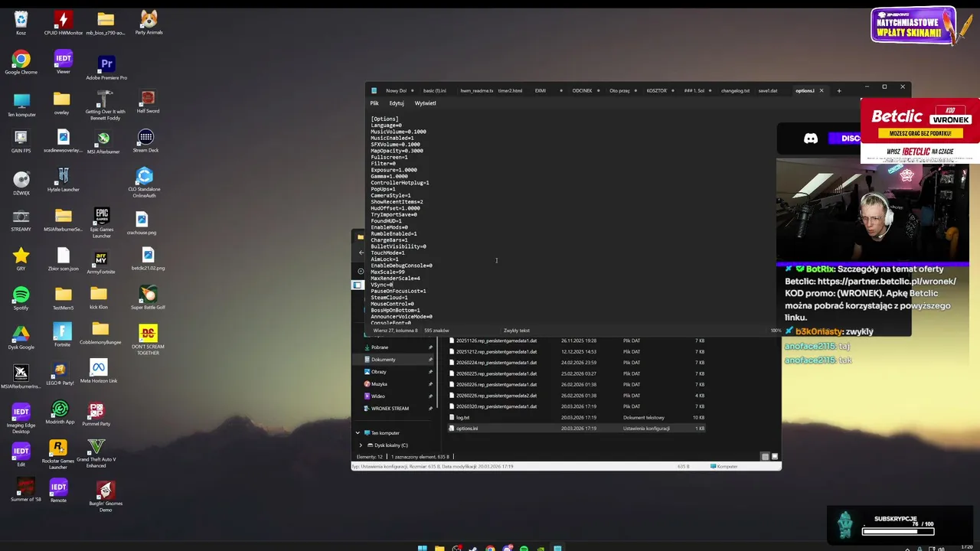This screenshot has height=551, width=980.
Task: Open the Kosz recycle bin icon
Action: pos(21,23)
